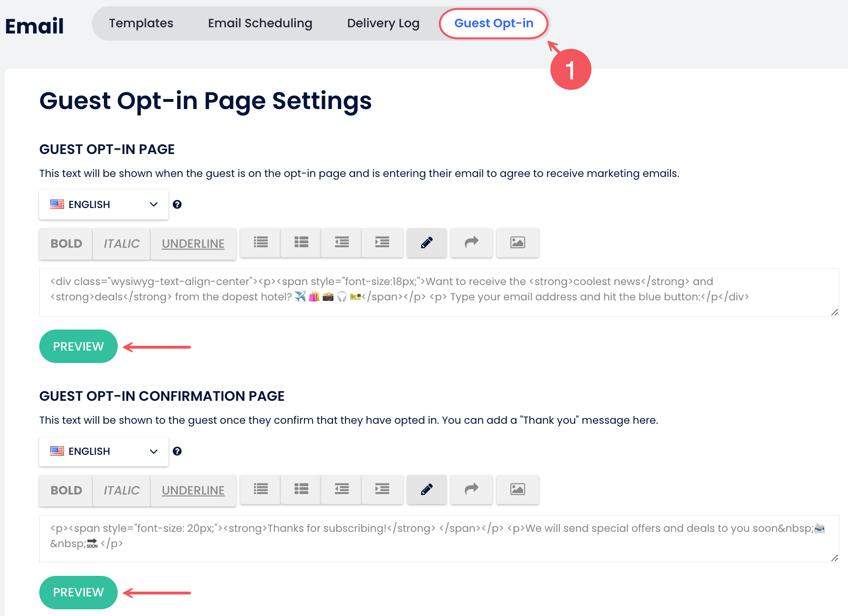Screen dimensions: 848x616
Task: Preview the Guest Opt-in Confirmation Page
Action: (78, 593)
